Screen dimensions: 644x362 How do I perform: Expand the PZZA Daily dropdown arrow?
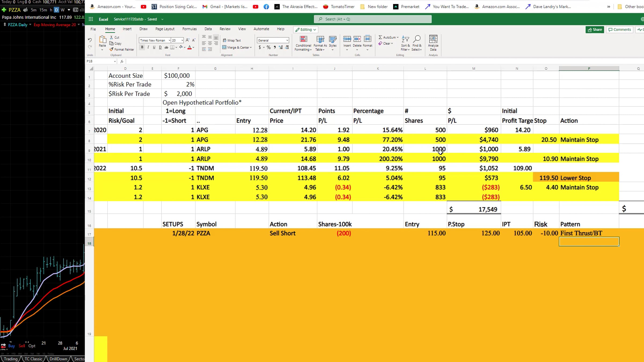click(30, 24)
